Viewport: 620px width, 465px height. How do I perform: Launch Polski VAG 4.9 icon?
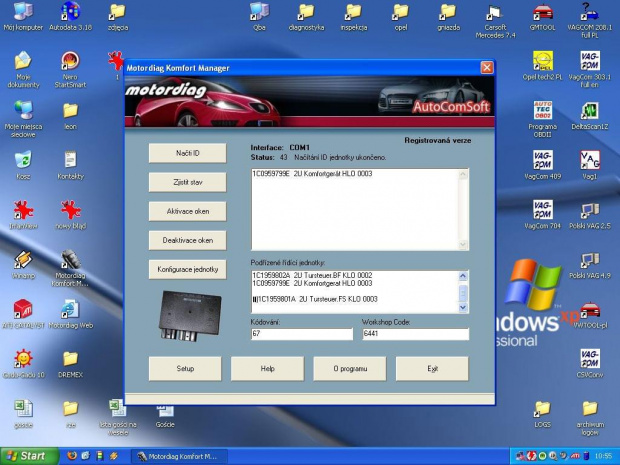[x=590, y=265]
